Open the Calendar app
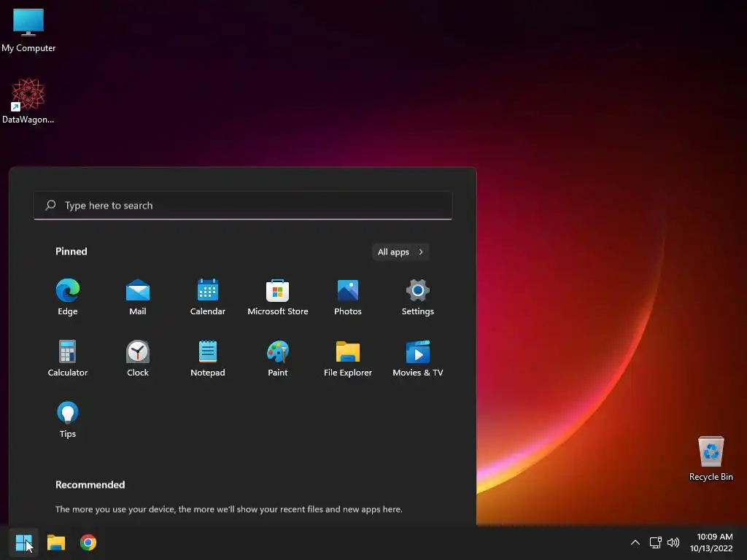 (208, 297)
